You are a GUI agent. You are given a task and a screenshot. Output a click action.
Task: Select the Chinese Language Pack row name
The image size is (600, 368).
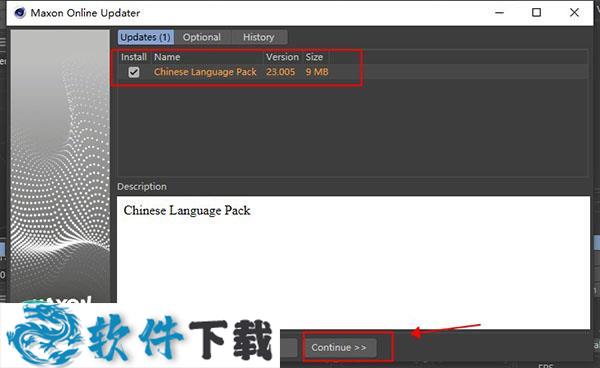click(205, 72)
